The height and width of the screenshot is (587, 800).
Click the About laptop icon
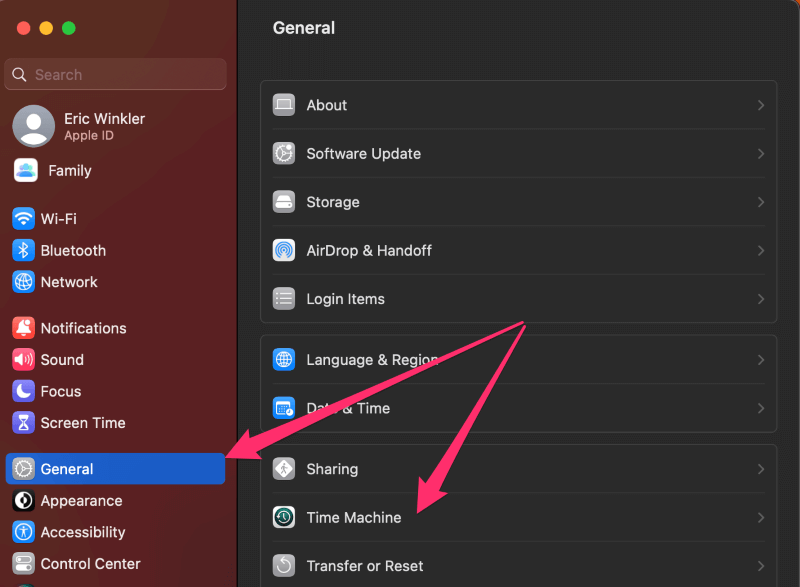pyautogui.click(x=284, y=105)
